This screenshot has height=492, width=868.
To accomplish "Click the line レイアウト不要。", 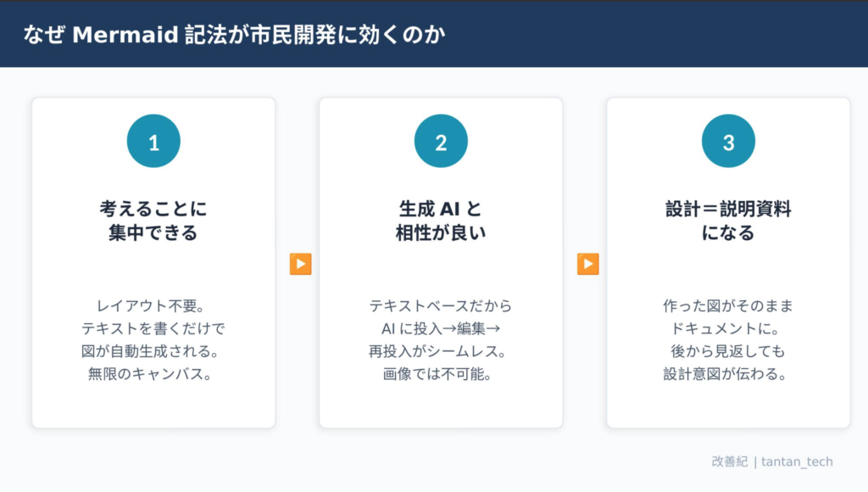I will click(153, 305).
